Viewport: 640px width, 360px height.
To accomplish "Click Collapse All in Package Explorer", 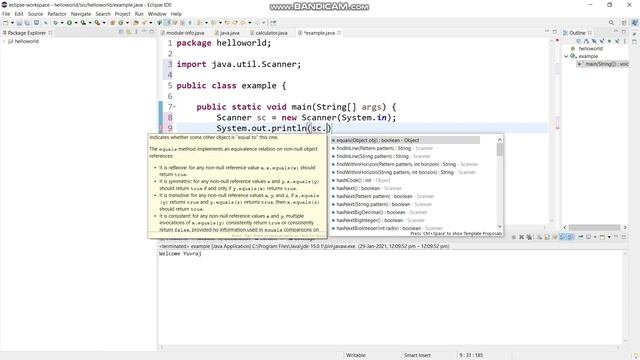I will click(121, 32).
